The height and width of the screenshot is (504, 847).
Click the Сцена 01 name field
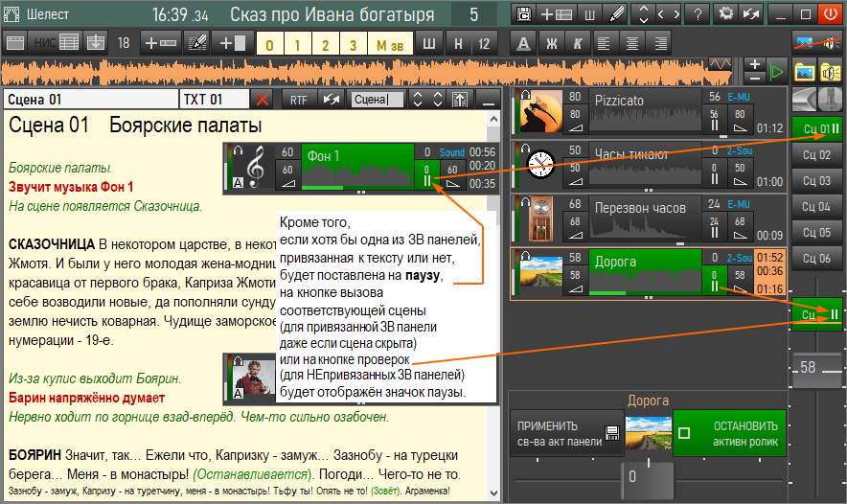coord(91,100)
